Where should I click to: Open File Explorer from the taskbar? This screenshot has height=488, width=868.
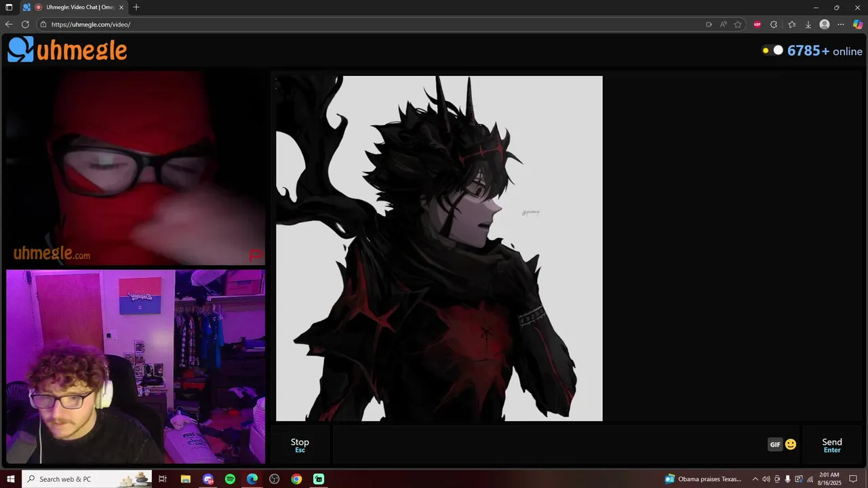coord(186,479)
